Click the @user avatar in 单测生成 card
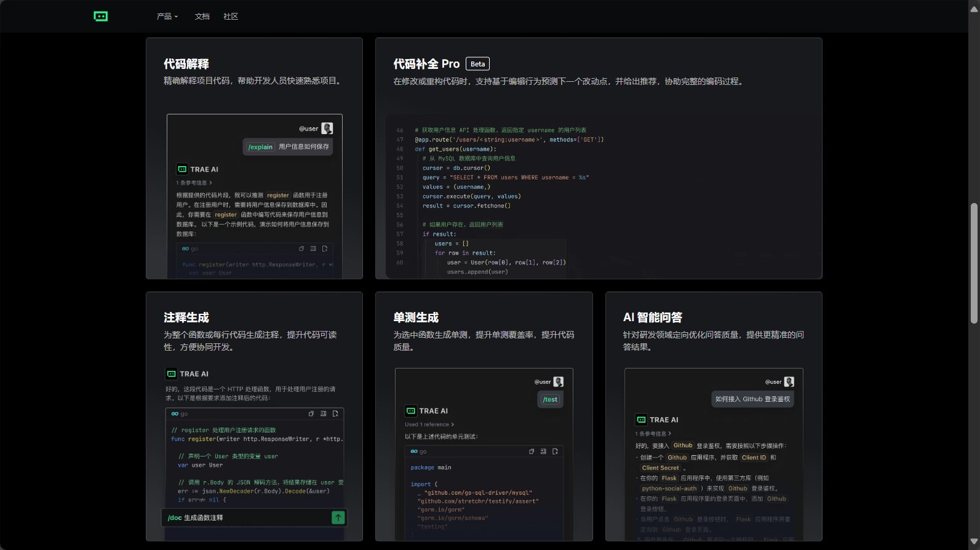 [558, 382]
